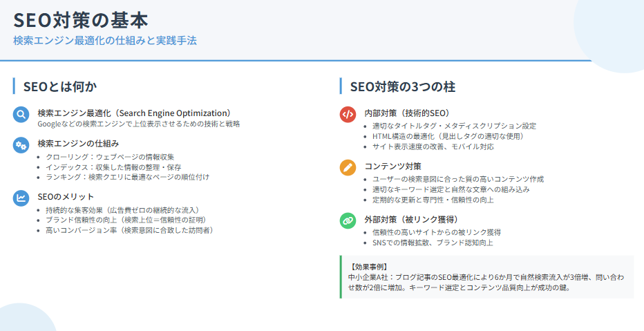Image resolution: width=644 pixels, height=331 pixels.
Task: Click the 【効果事例】 case study box
Action: 486,276
